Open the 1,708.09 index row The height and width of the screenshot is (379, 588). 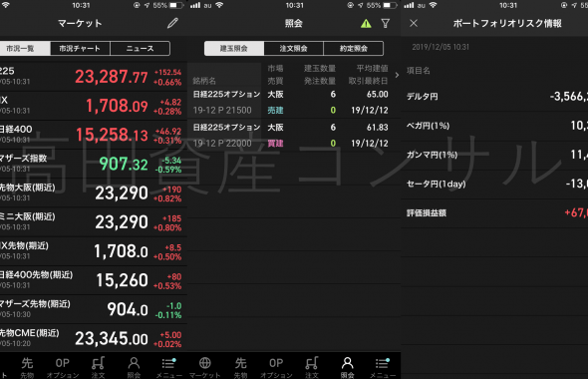94,106
